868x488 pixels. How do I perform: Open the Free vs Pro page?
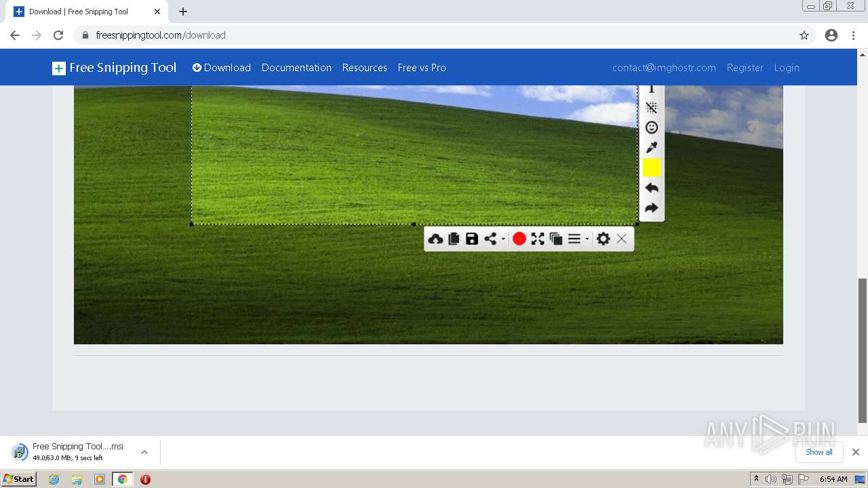[422, 68]
